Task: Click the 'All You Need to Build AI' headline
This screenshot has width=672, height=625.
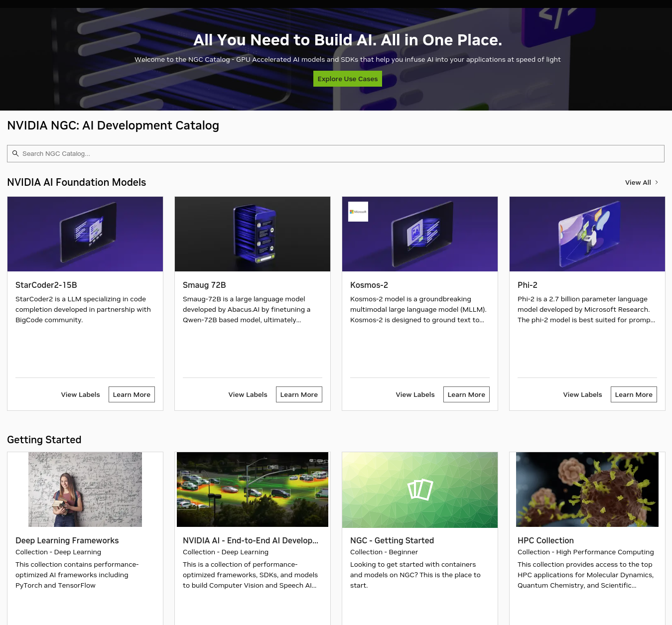Action: pos(348,40)
